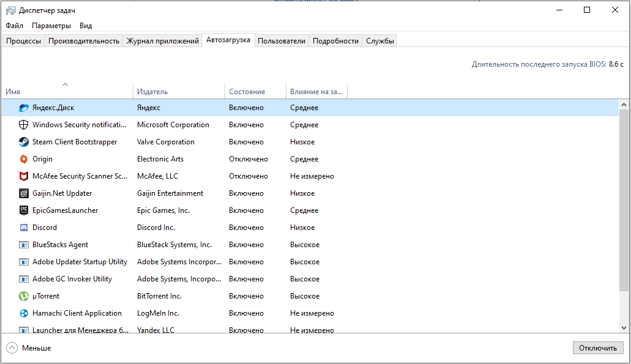Click the Яндекс.Диск app icon
Viewport: 631px width, 364px height.
coord(24,108)
